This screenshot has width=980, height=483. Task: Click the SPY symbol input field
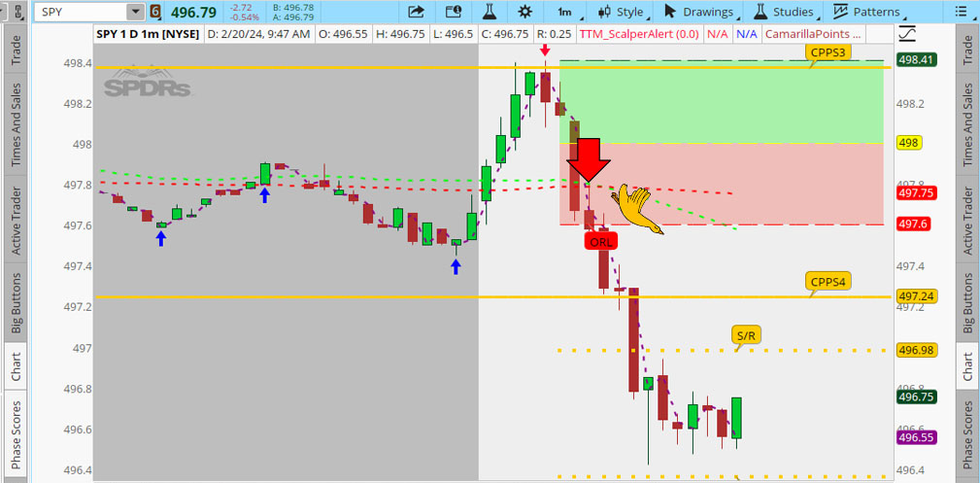(x=81, y=12)
